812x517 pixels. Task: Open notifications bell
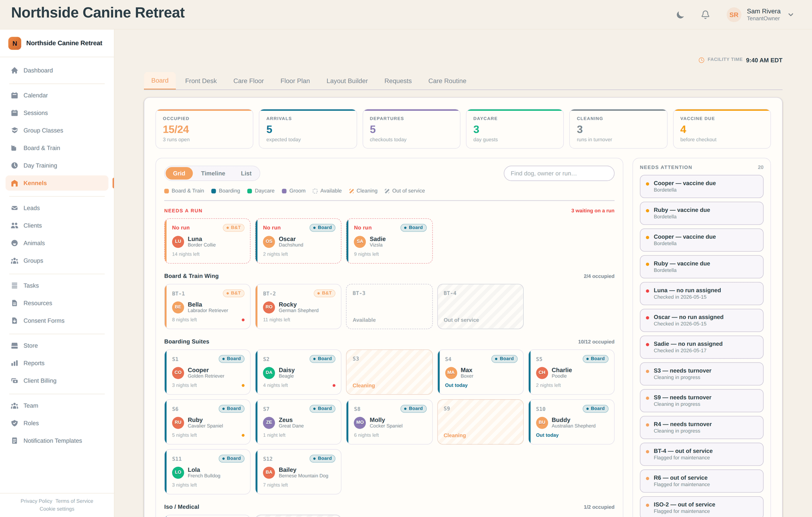[705, 15]
